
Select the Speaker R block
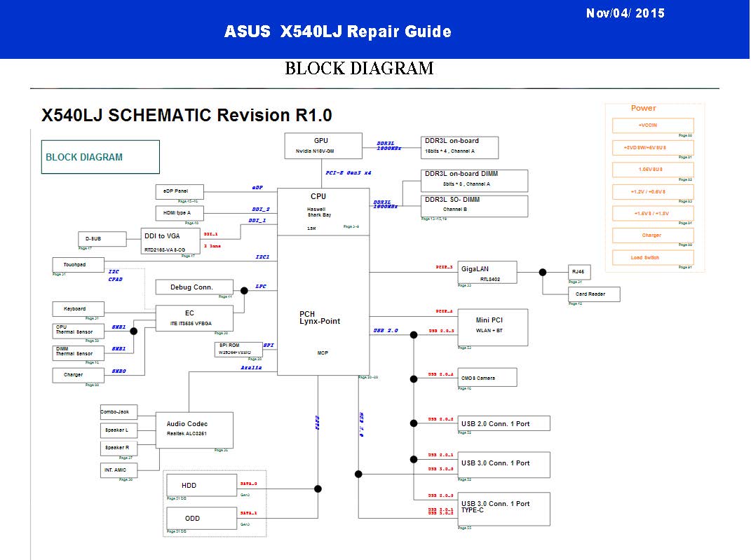pos(119,449)
